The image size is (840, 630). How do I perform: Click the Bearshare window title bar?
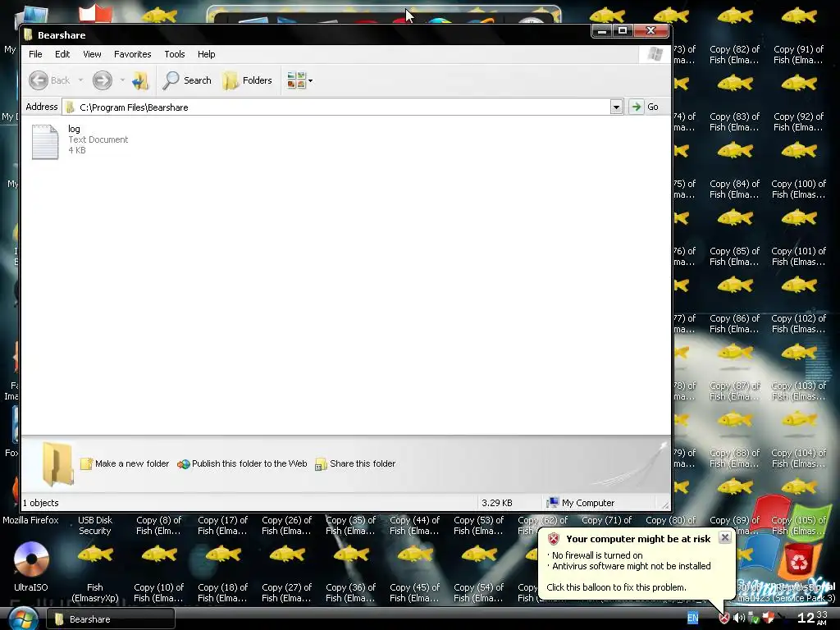coord(305,34)
